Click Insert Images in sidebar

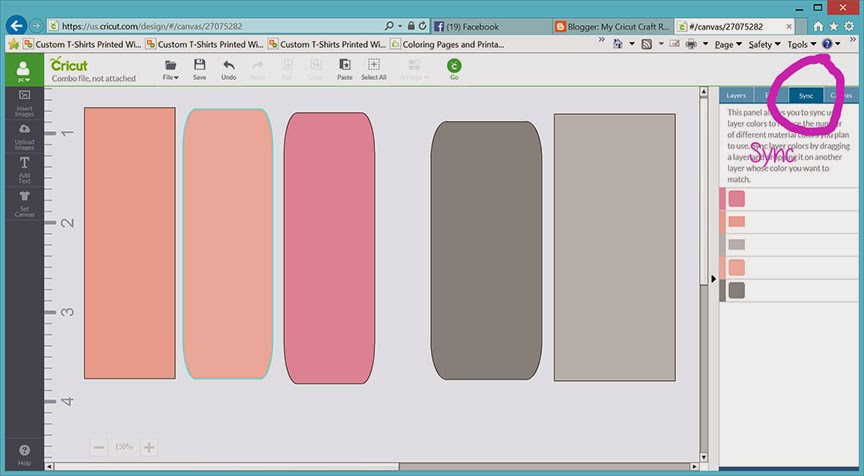tap(24, 104)
